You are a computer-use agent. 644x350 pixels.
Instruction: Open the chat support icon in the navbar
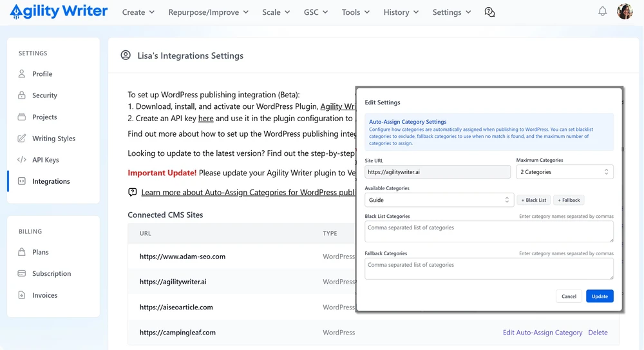click(489, 12)
